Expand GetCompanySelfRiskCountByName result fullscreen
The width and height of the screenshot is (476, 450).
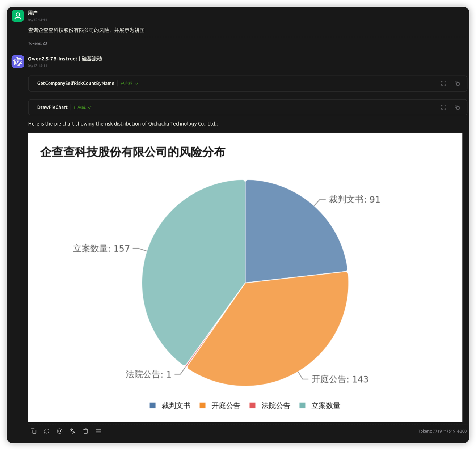(x=443, y=83)
